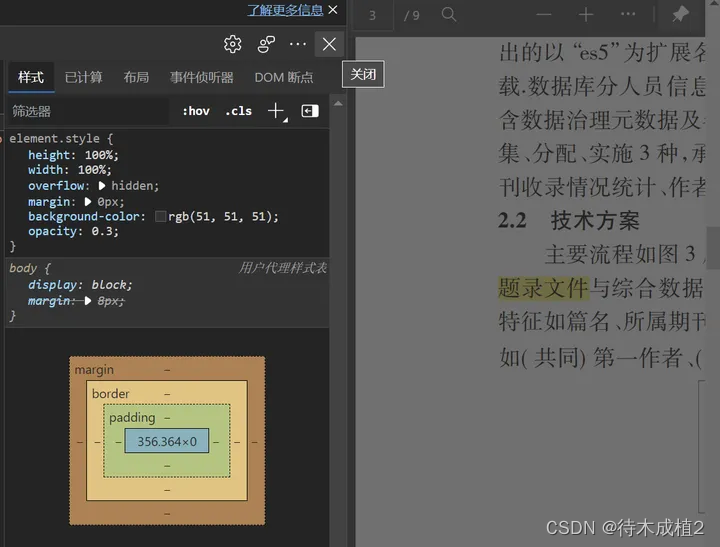
Task: Click PDF page number field 3
Action: (372, 16)
